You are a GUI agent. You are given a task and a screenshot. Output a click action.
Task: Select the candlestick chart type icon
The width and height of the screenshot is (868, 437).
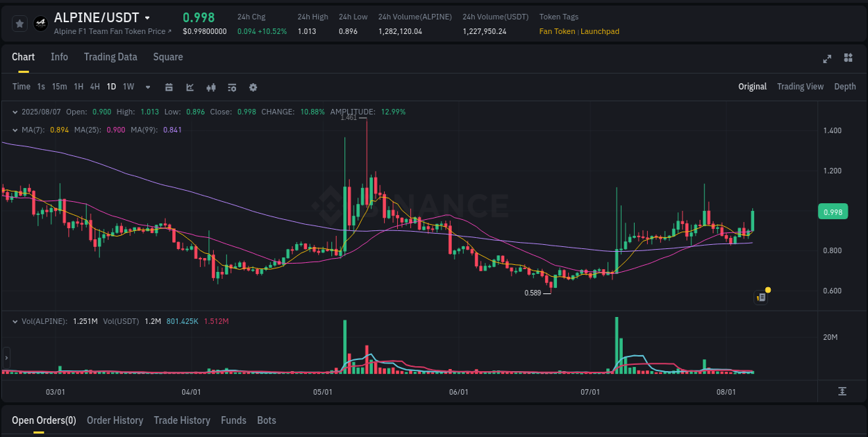pos(211,87)
